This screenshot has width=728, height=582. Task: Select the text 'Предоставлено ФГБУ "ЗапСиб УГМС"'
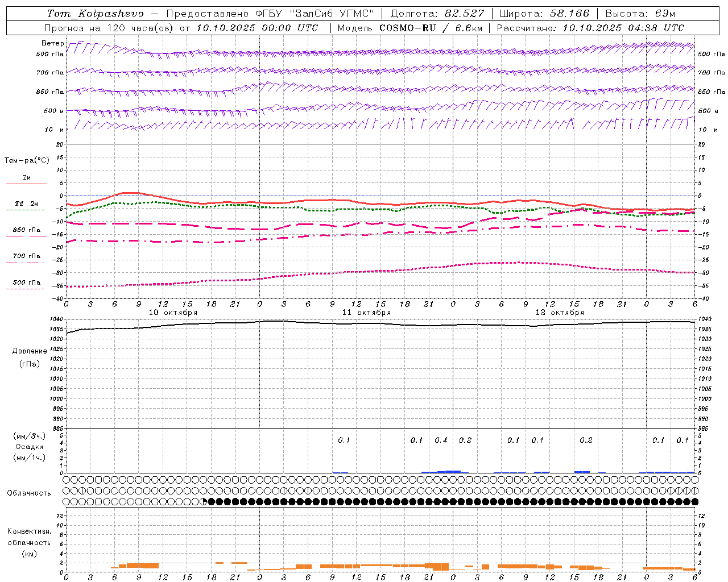pos(270,14)
